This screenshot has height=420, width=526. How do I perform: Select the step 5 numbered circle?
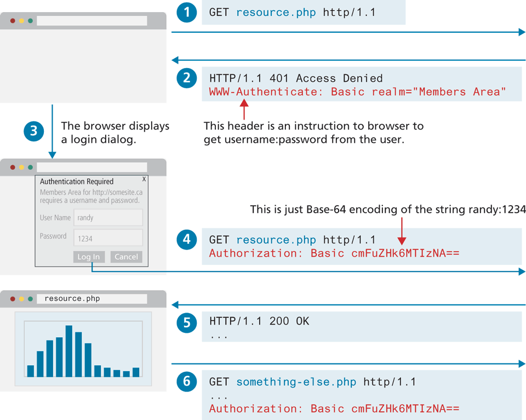tap(187, 323)
